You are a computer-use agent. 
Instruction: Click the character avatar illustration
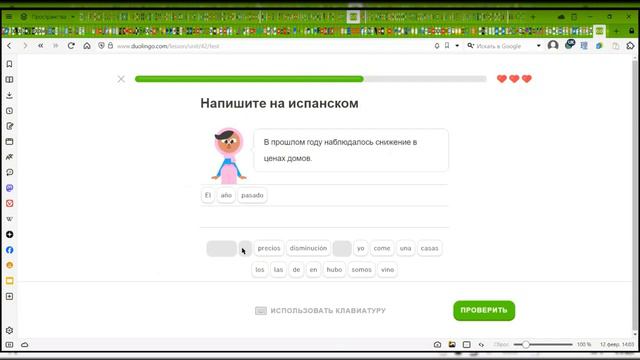click(x=229, y=156)
